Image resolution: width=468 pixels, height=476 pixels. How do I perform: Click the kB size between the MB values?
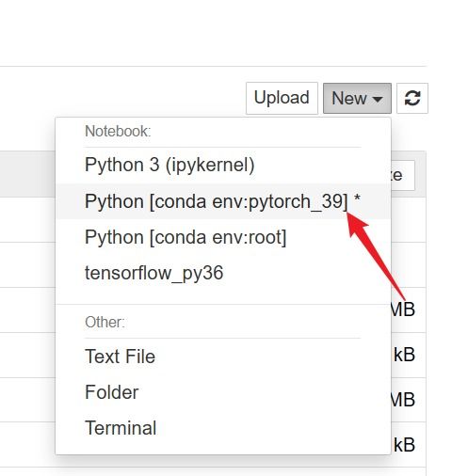pyautogui.click(x=404, y=355)
